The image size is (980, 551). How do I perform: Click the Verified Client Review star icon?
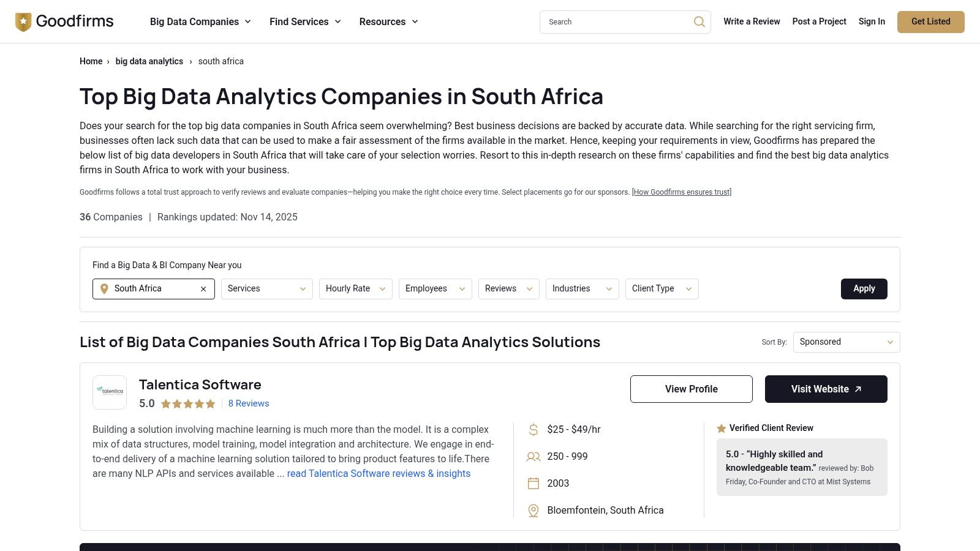722,429
